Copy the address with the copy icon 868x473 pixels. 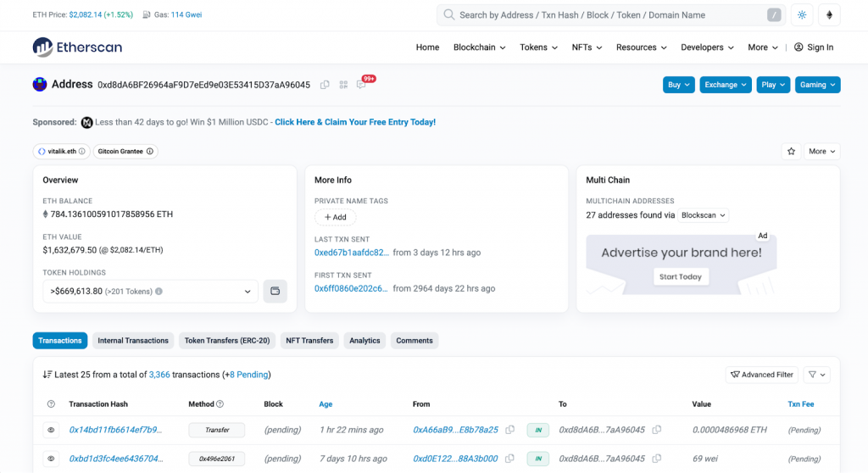point(325,85)
